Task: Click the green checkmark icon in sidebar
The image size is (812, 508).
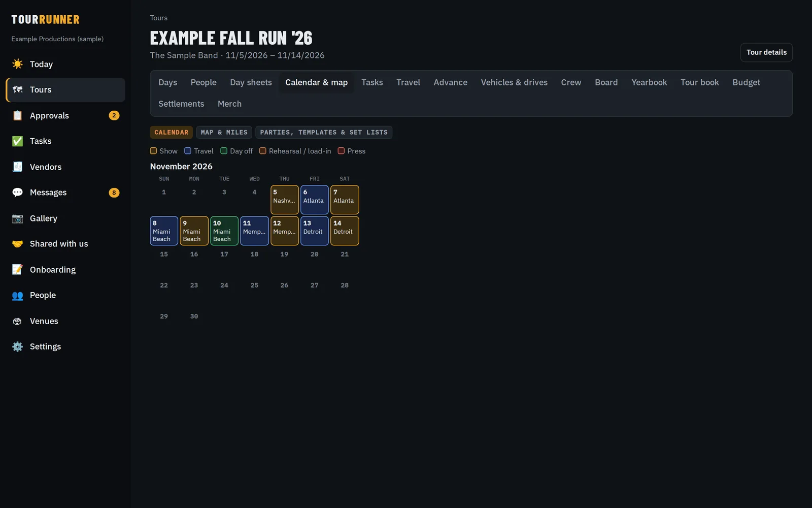Action: pyautogui.click(x=18, y=141)
